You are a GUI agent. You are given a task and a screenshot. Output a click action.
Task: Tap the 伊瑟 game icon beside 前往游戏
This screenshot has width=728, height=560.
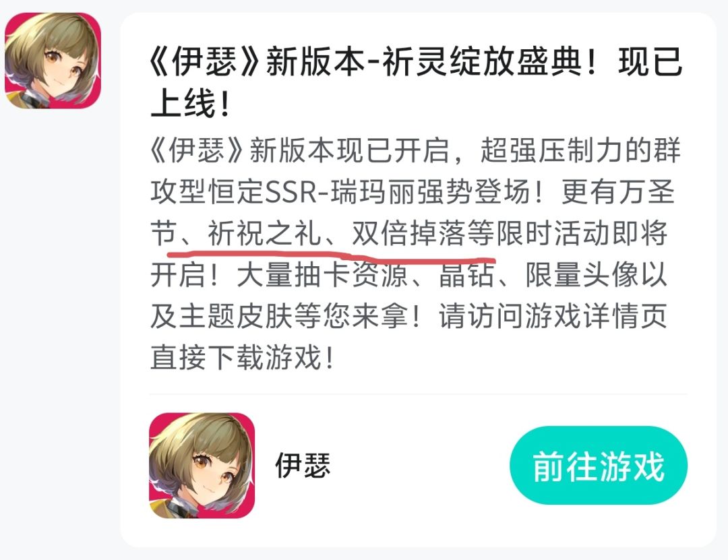[202, 465]
